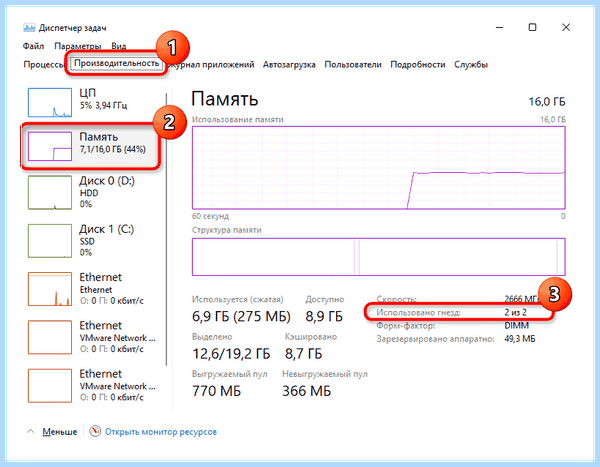
Task: Click the DIMM form factor value
Action: coord(517,326)
